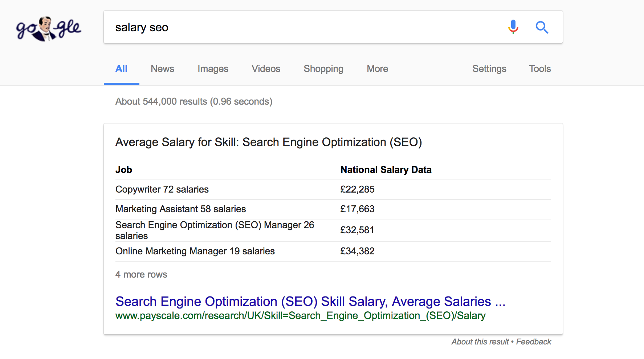View the Shopping results tab

(323, 69)
